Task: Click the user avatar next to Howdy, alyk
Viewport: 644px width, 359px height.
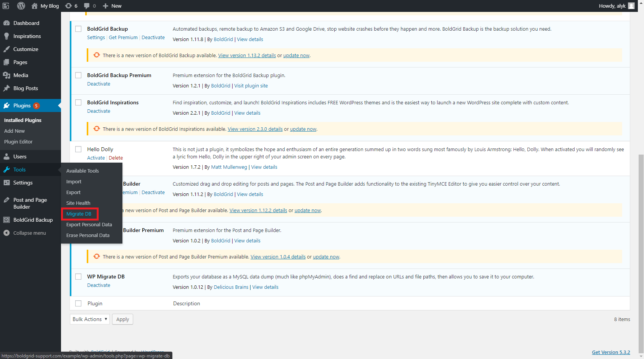Action: [x=631, y=6]
